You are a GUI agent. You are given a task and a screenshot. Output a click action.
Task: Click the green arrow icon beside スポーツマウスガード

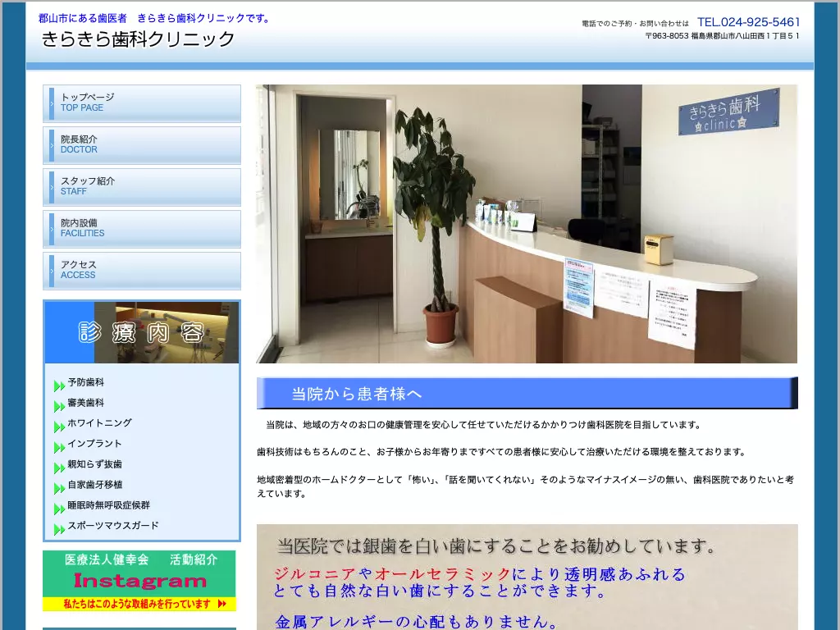59,530
